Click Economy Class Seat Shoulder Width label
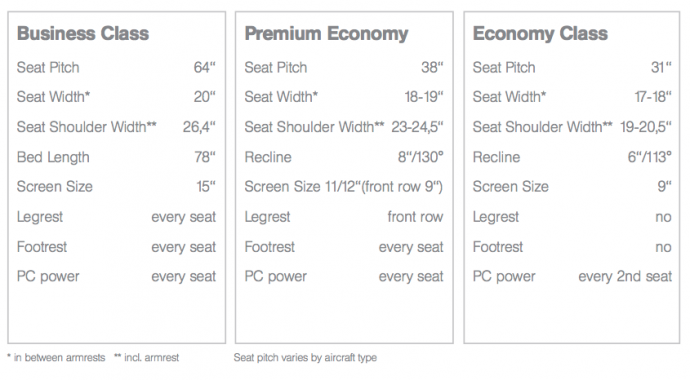 (542, 127)
